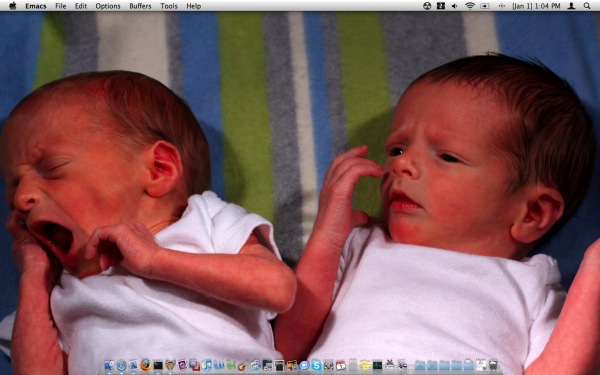The height and width of the screenshot is (375, 600).
Task: Click the battery status icon
Action: click(x=485, y=6)
